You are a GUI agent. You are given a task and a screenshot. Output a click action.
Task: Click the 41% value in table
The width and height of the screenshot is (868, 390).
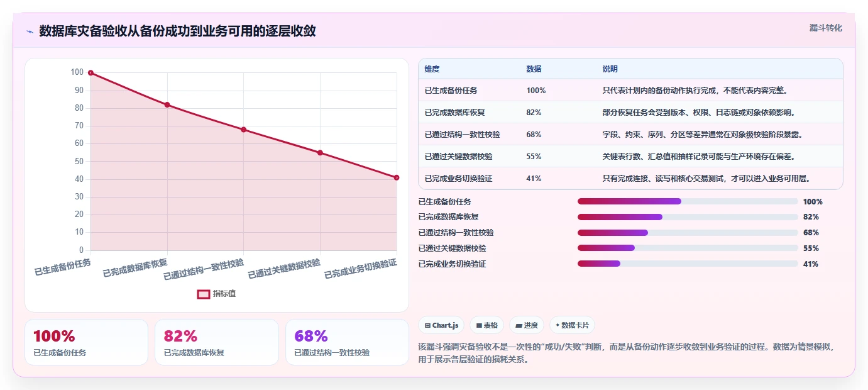tap(534, 179)
